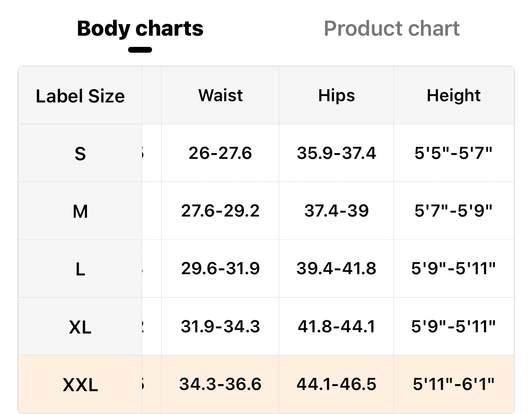Select the XL size row label
This screenshot has width=532, height=414.
pyautogui.click(x=80, y=327)
